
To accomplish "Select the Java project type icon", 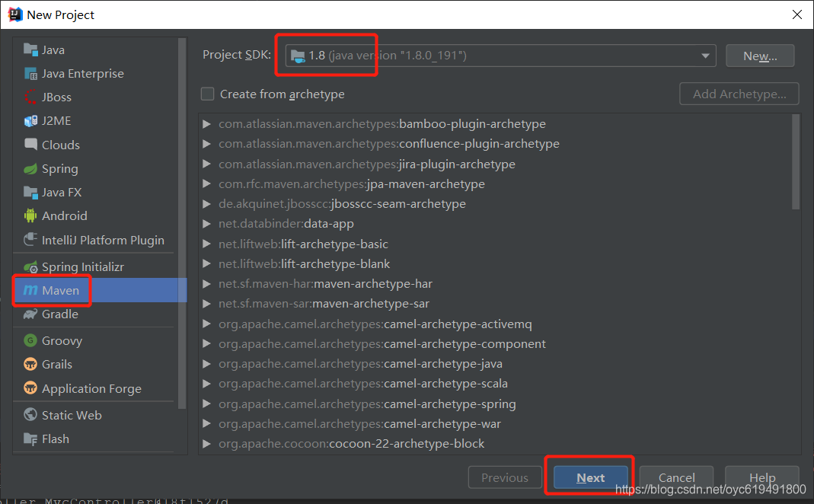I will point(30,49).
